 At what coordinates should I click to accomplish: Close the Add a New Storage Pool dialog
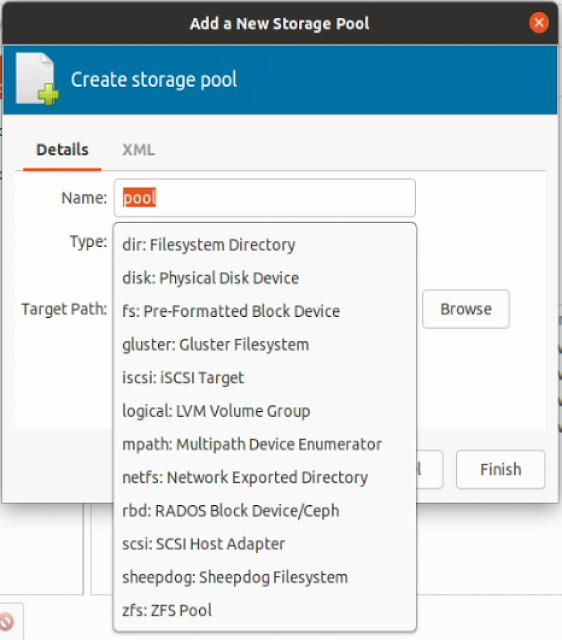[x=538, y=23]
